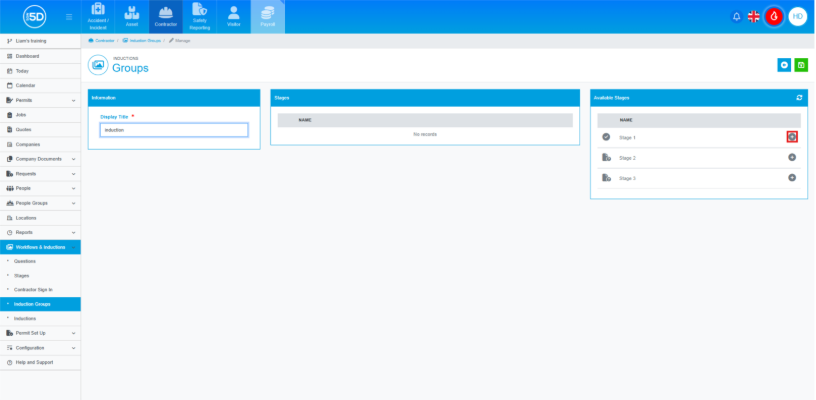Click the Stage 2 name text

627,158
